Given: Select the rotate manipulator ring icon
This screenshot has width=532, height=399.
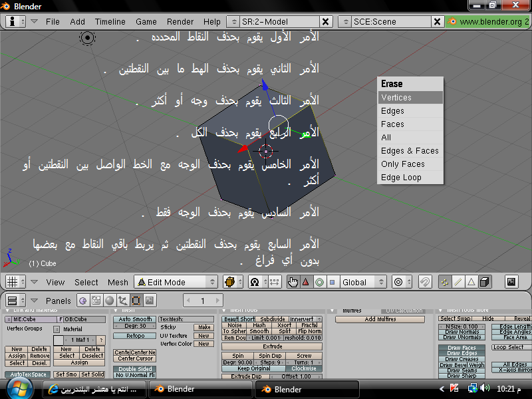Looking at the screenshot, I should click(x=319, y=282).
